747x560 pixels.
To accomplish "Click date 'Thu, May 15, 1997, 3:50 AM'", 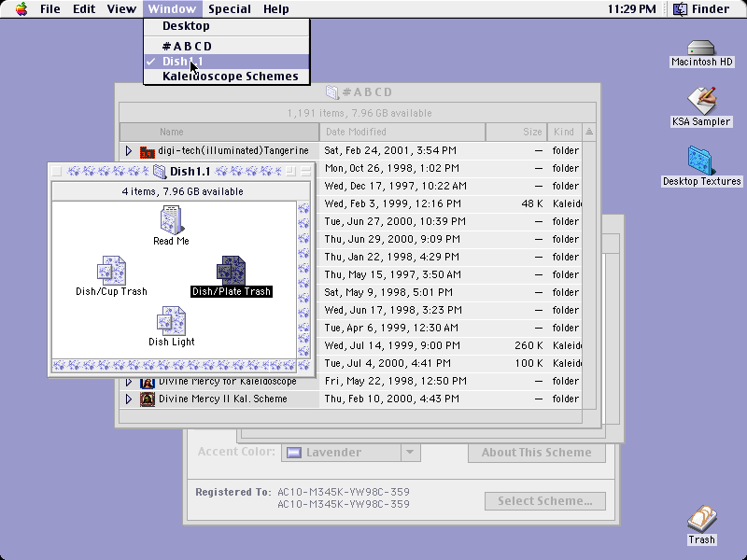I will click(x=392, y=274).
